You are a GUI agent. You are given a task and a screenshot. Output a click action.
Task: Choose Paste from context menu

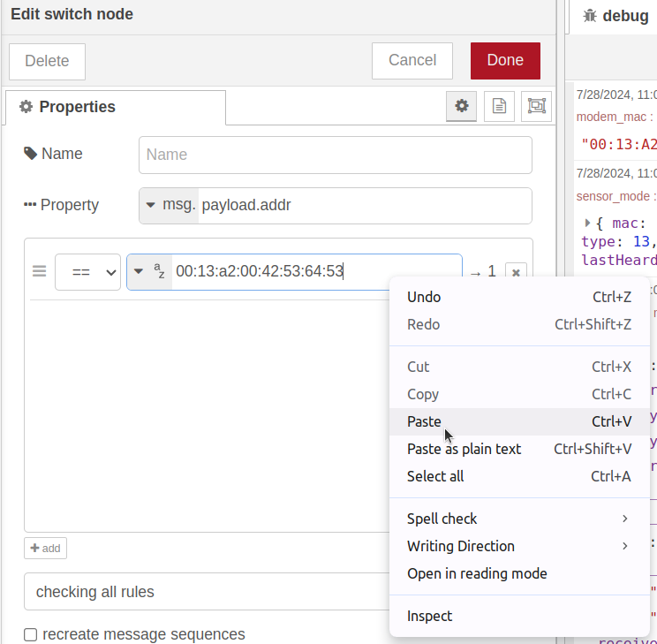519,421
